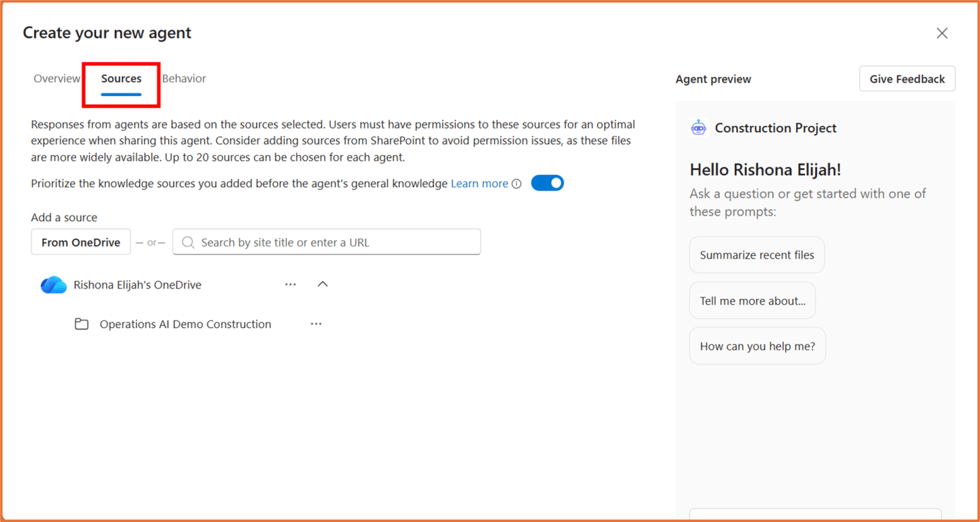Choose the How can you help me? prompt
980x522 pixels.
[757, 346]
